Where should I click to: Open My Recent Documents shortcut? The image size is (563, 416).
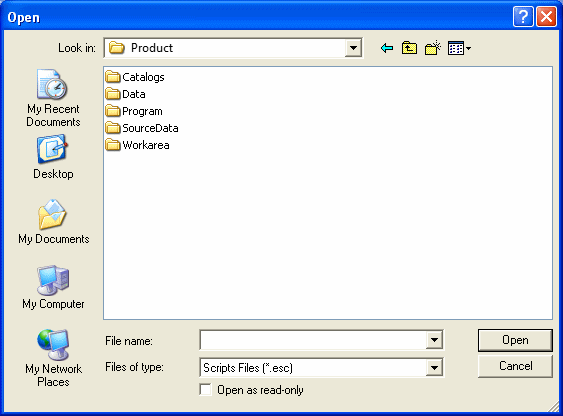click(x=53, y=98)
